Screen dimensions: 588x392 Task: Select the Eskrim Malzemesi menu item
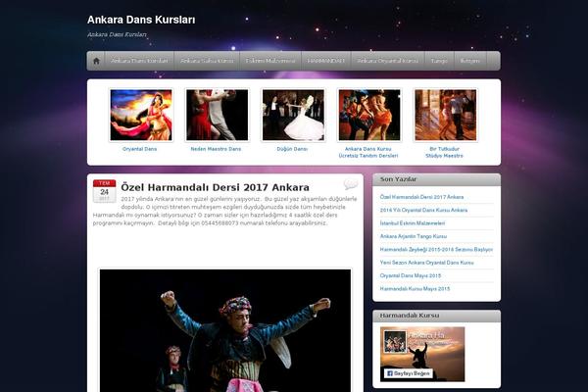270,61
